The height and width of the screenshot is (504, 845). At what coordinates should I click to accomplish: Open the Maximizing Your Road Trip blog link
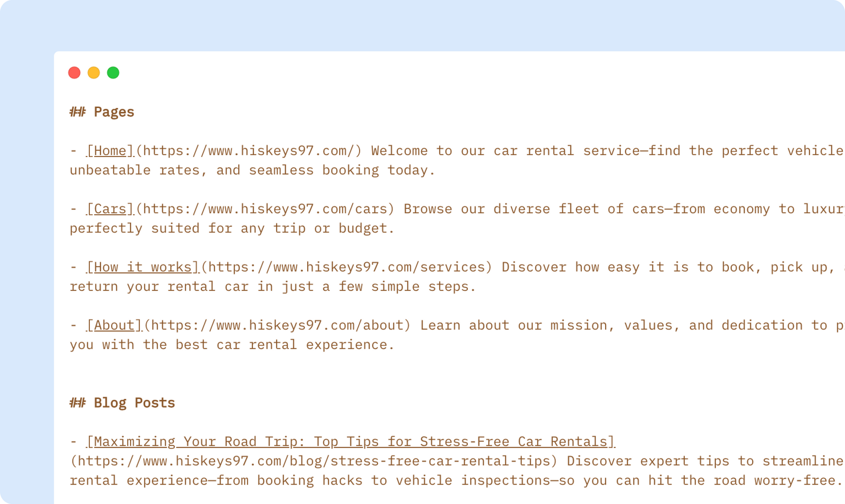351,441
